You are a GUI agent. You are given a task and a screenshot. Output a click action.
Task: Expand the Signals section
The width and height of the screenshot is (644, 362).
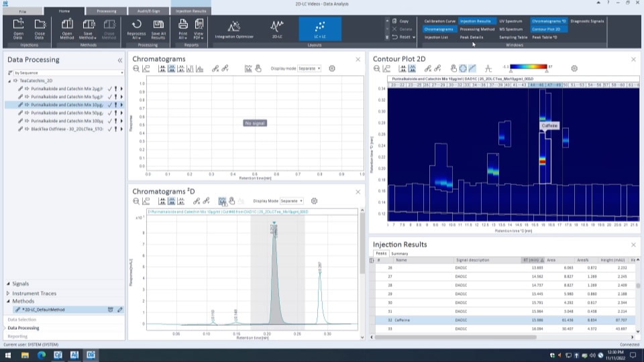point(20,284)
